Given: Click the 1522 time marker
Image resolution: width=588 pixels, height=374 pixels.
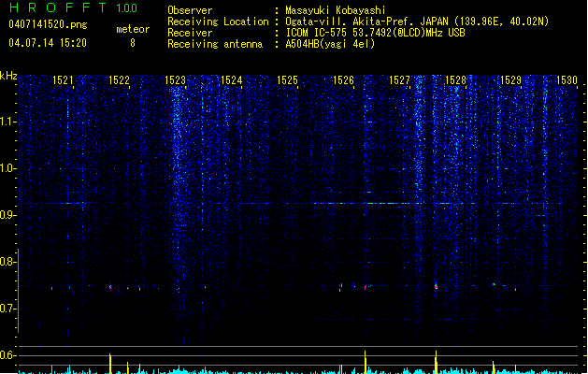Looking at the screenshot, I should click(119, 79).
